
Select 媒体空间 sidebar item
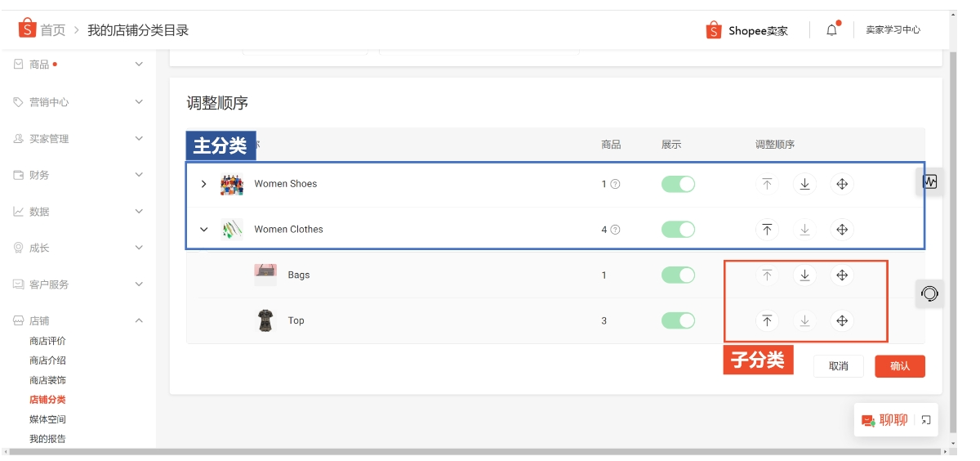pos(47,419)
